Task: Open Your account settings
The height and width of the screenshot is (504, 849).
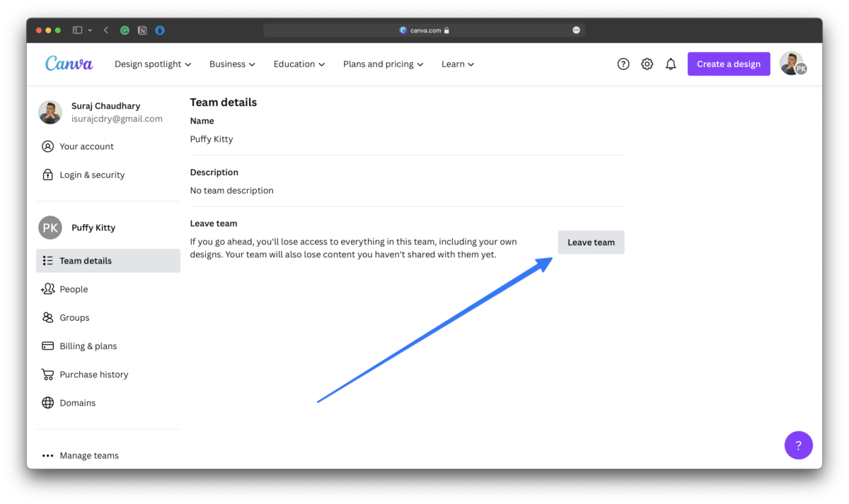Action: [108, 146]
